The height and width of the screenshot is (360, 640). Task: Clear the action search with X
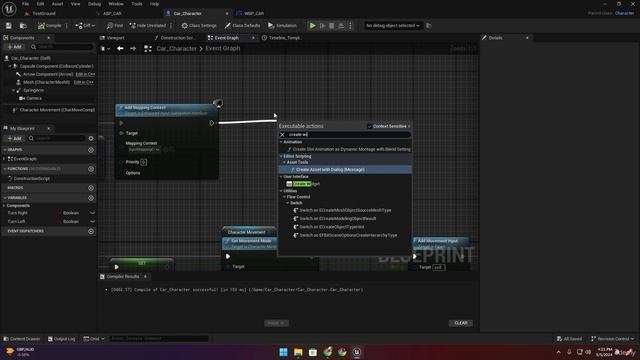282,135
